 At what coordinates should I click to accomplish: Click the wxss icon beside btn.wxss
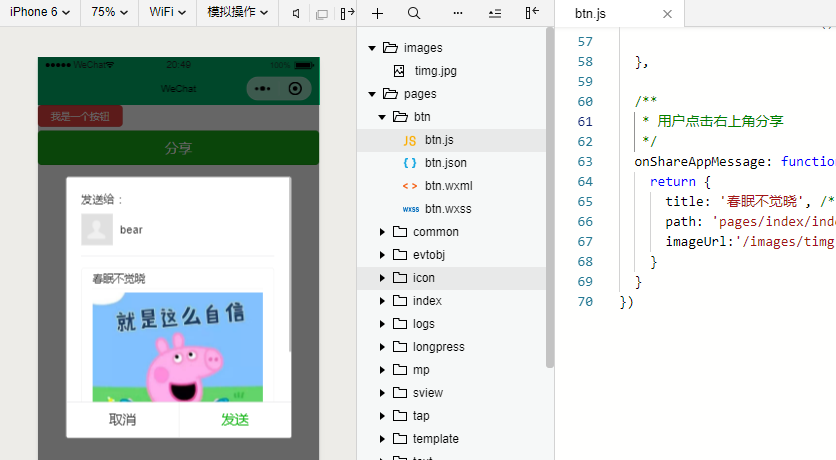pos(411,209)
